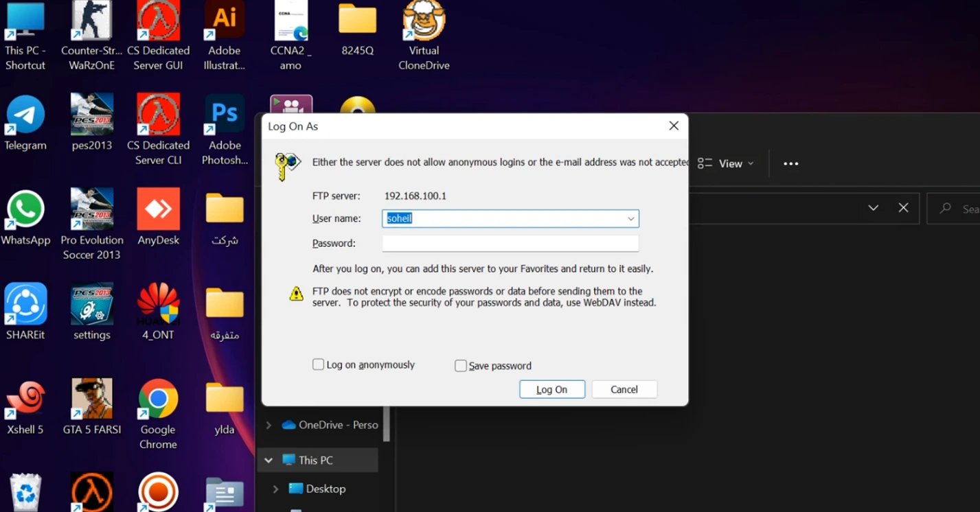This screenshot has width=980, height=512.
Task: Select the متفرقه folder on the desktop
Action: (x=225, y=313)
